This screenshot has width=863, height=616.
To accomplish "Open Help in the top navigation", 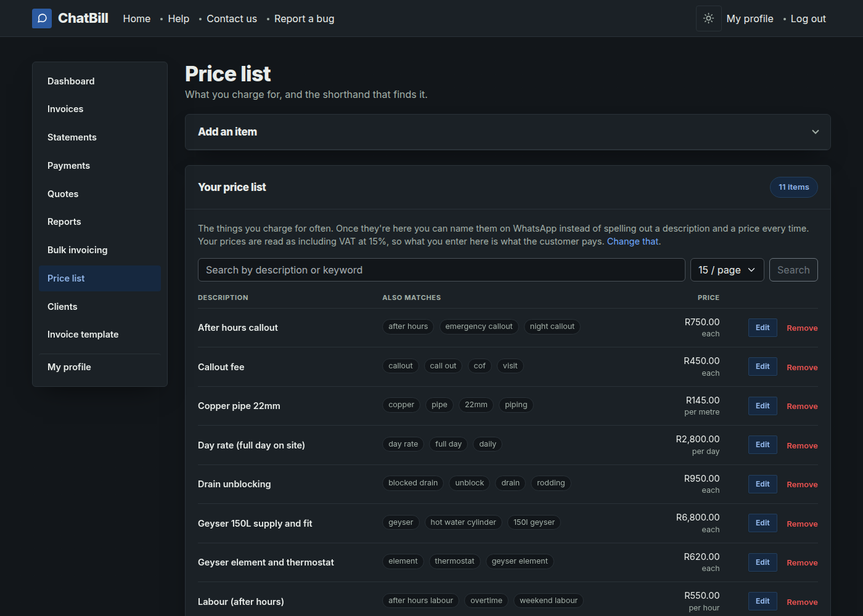I will click(179, 18).
